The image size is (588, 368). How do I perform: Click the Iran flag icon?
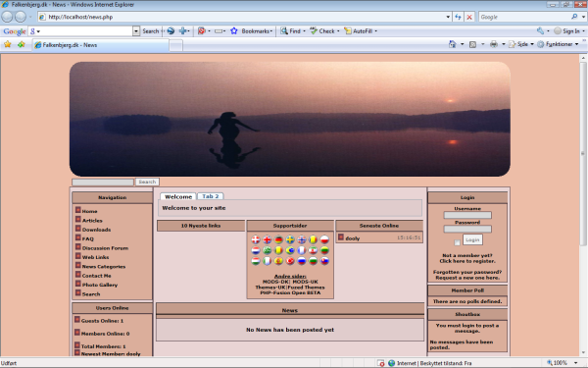[x=313, y=250]
